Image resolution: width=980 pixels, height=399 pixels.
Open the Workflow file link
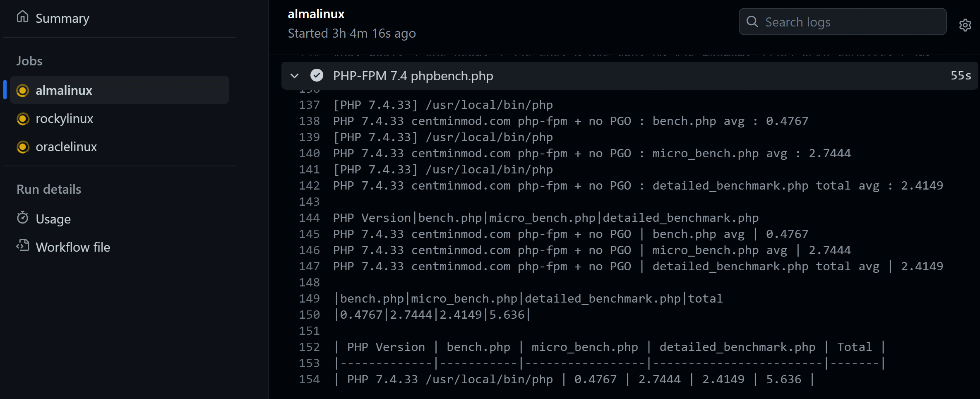click(73, 247)
